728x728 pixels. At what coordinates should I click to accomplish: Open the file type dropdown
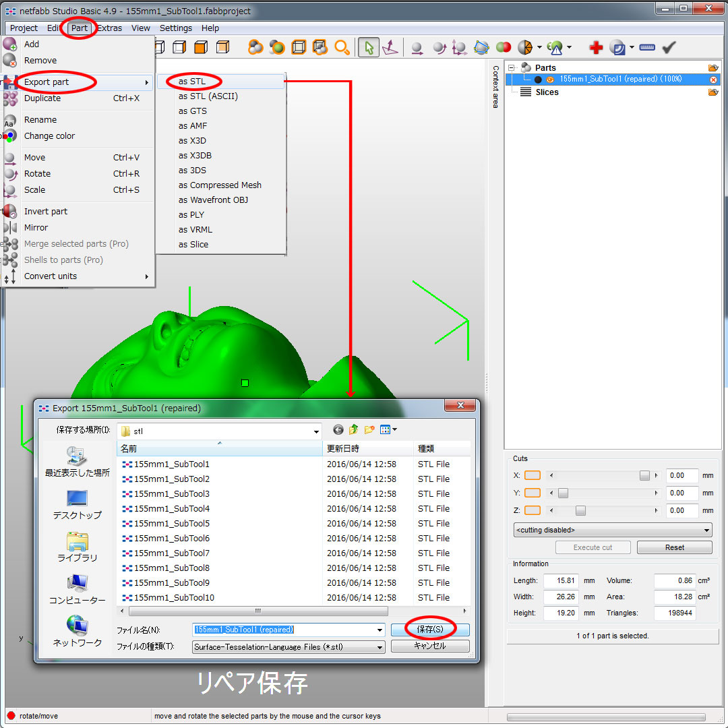click(x=289, y=647)
